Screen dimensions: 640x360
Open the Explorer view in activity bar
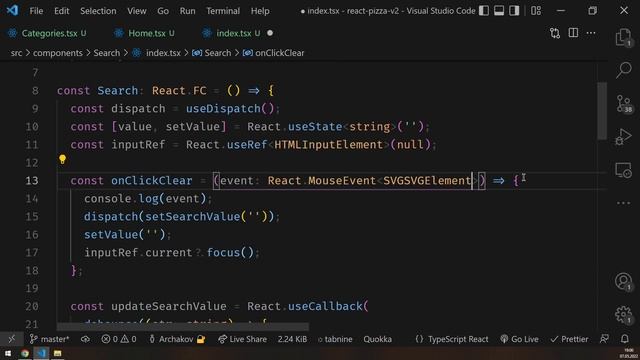(x=623, y=37)
